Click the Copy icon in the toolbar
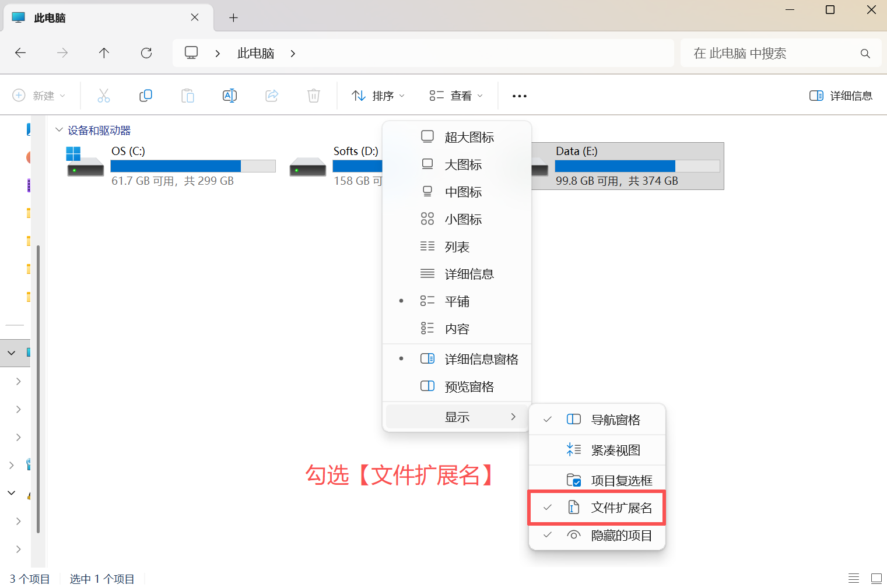Screen dimensions: 887x588 145,95
